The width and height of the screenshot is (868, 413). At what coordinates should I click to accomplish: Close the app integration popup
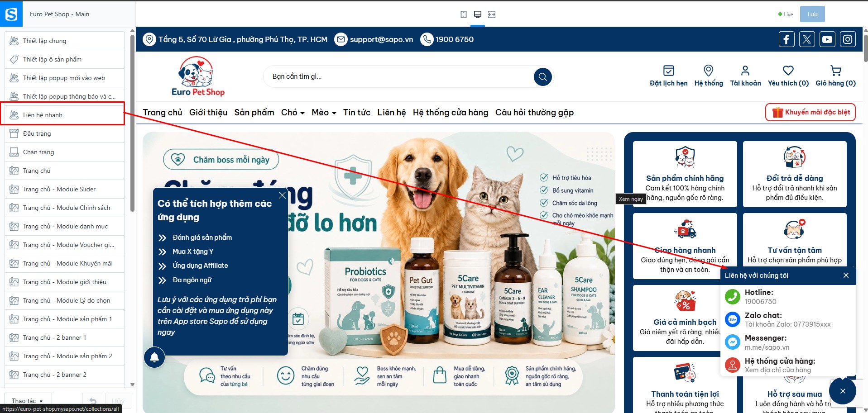(282, 195)
